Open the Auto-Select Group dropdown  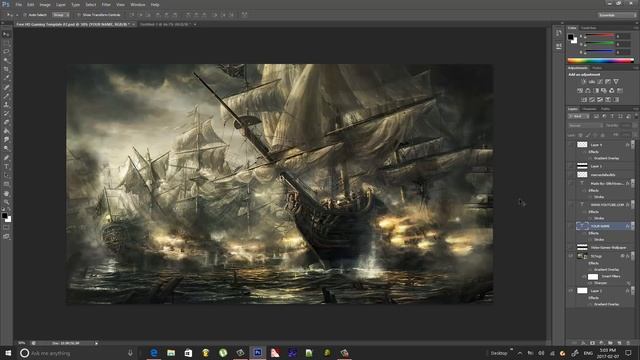[60, 15]
